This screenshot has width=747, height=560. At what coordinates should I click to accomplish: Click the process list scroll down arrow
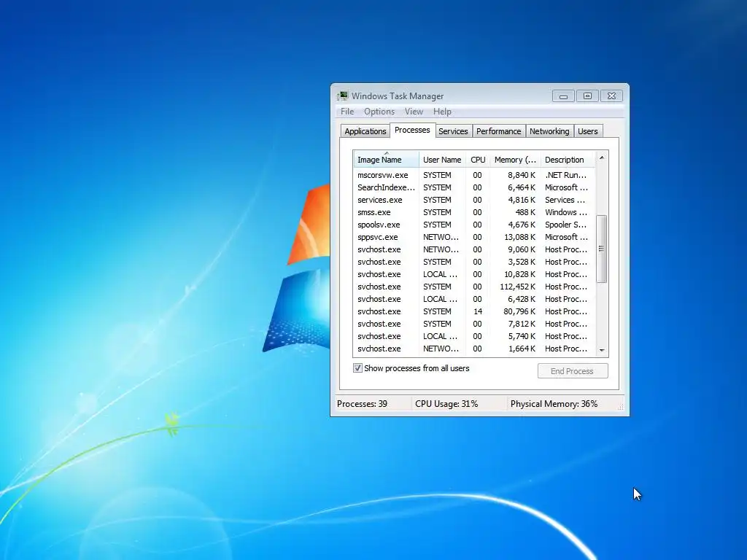pyautogui.click(x=602, y=351)
